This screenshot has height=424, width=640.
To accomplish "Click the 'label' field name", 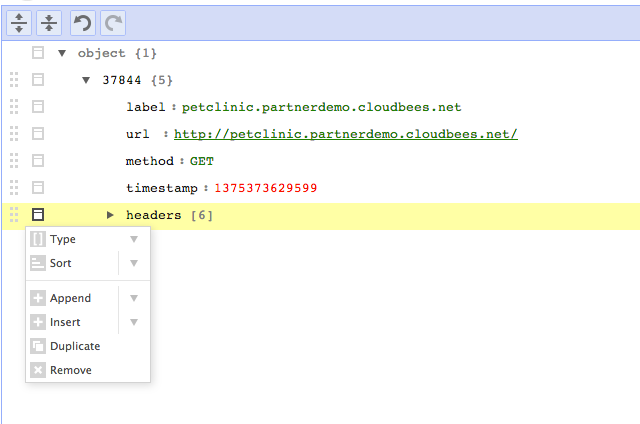I will tap(146, 107).
